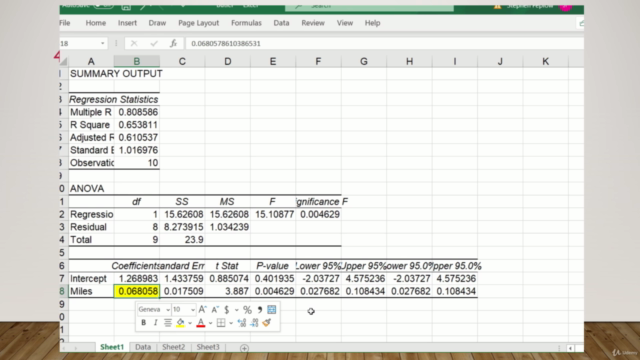Toggle italic on mini toolbar
The image size is (640, 360).
point(156,323)
